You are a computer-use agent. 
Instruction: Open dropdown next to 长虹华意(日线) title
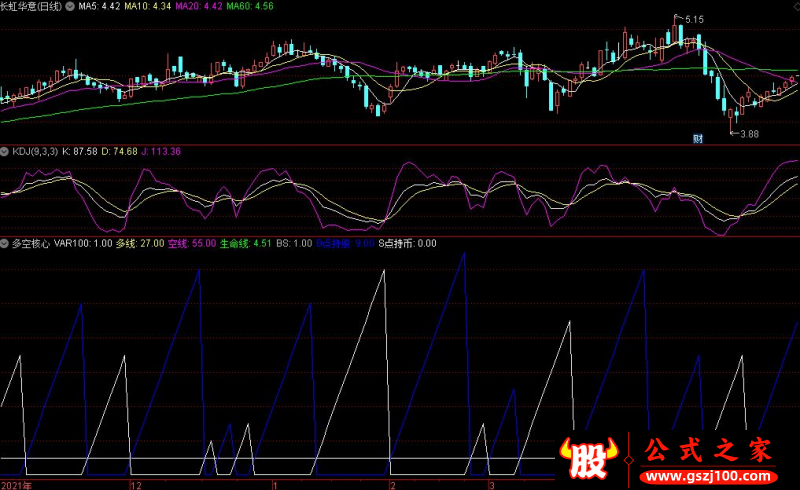coord(70,7)
